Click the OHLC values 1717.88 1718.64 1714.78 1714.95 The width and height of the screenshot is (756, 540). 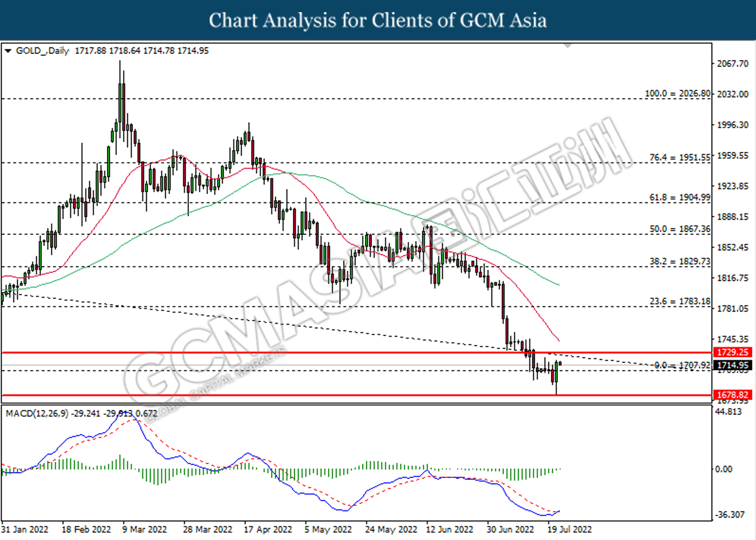coord(142,51)
